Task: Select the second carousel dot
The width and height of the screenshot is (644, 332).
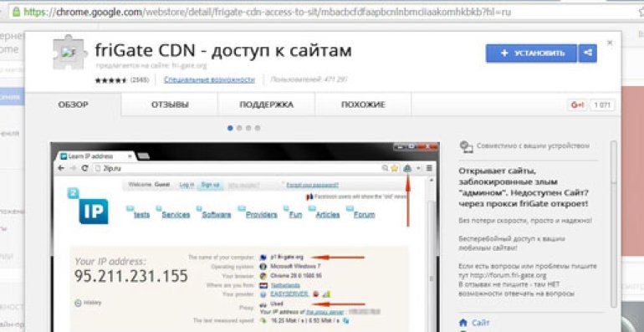Action: (x=239, y=128)
